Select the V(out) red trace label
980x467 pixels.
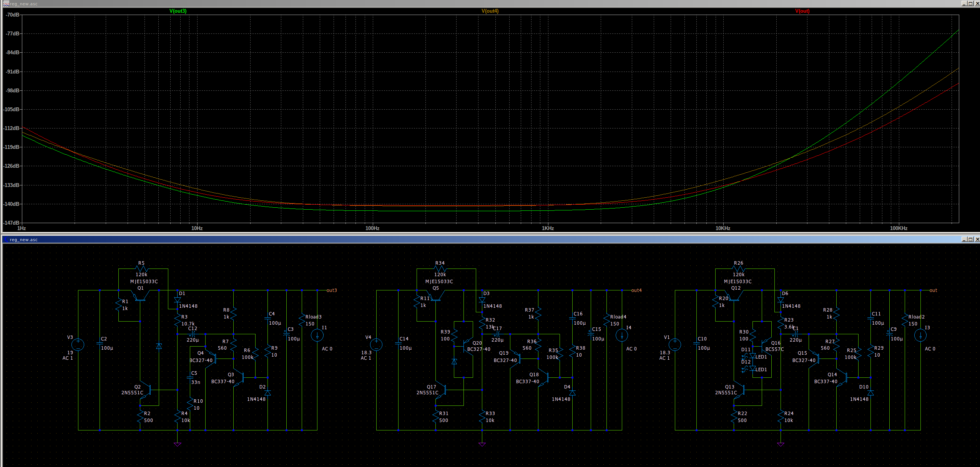[x=802, y=11]
